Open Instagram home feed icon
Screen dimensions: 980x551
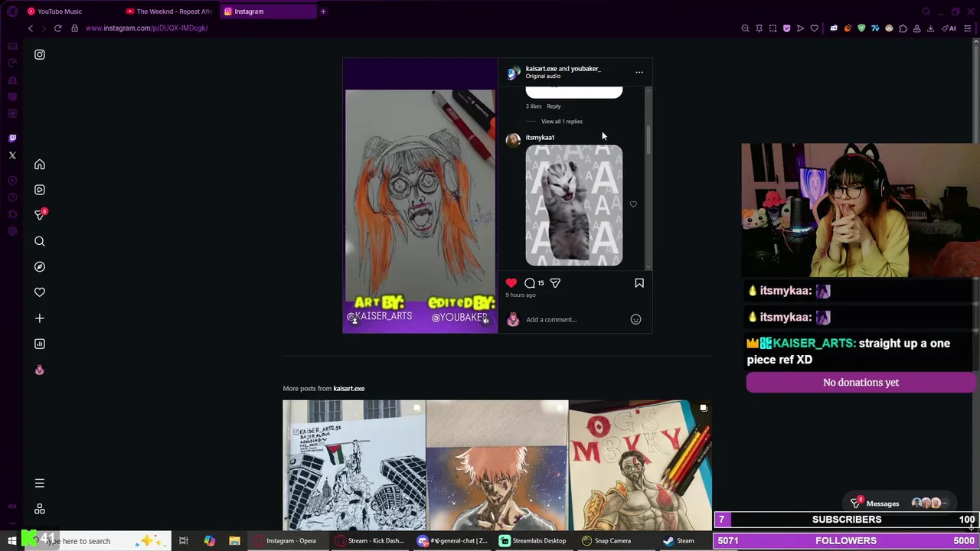point(40,165)
